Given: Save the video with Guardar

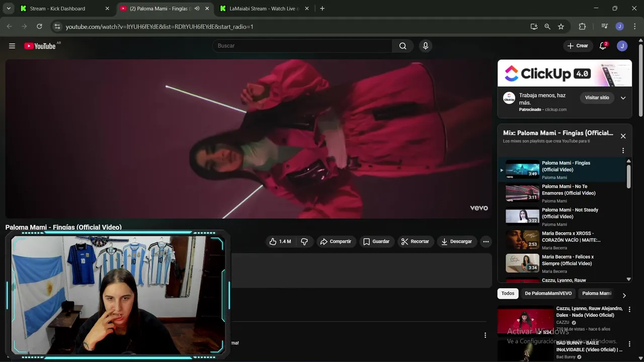Looking at the screenshot, I should (x=376, y=241).
